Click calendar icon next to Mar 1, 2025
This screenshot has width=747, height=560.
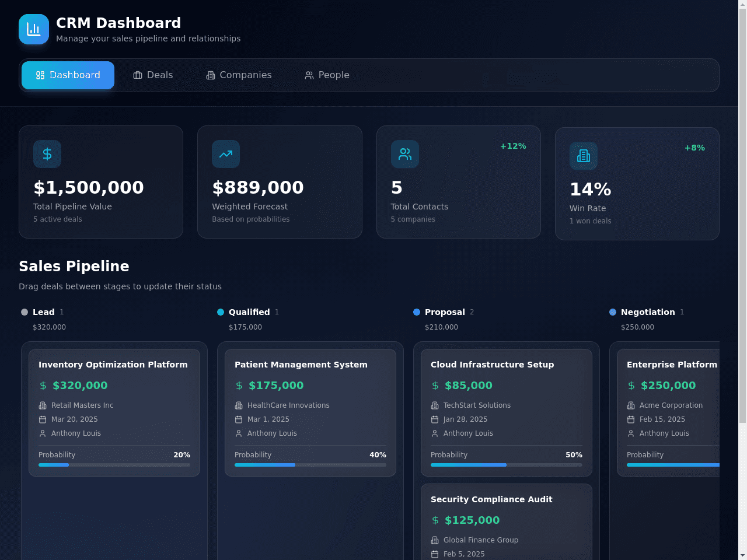(x=239, y=419)
